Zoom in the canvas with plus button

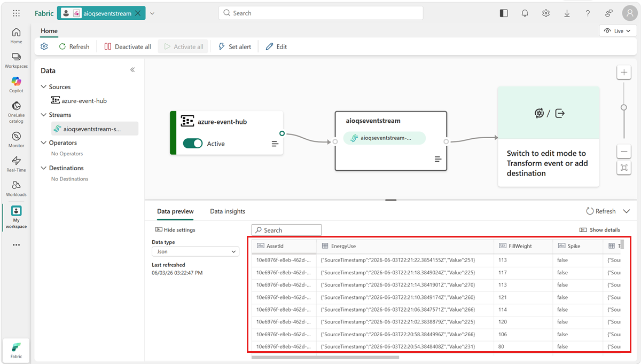[x=624, y=73]
